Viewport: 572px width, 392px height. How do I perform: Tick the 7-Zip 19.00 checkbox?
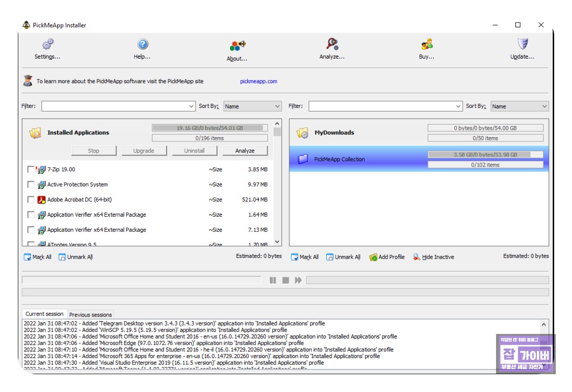(x=31, y=170)
